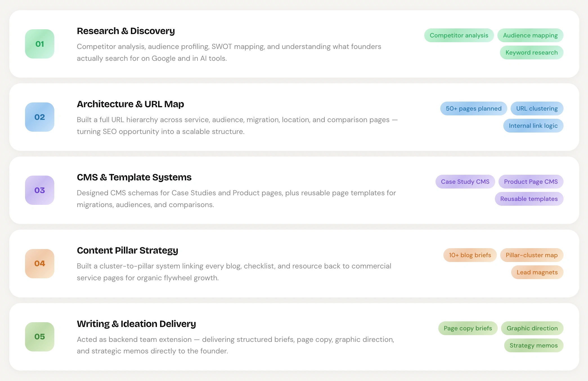
Task: Click the green 01 step badge
Action: (40, 44)
